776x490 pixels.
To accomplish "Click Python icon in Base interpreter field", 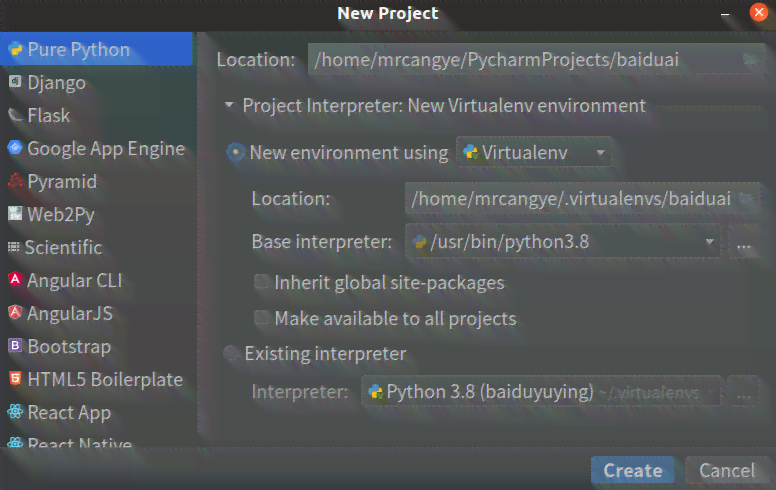I will (420, 242).
